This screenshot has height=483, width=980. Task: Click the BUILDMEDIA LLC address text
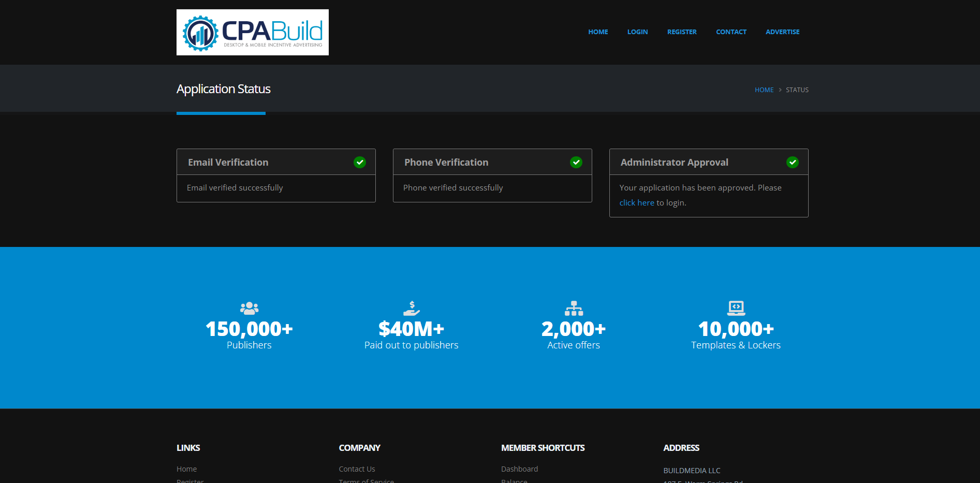(692, 471)
